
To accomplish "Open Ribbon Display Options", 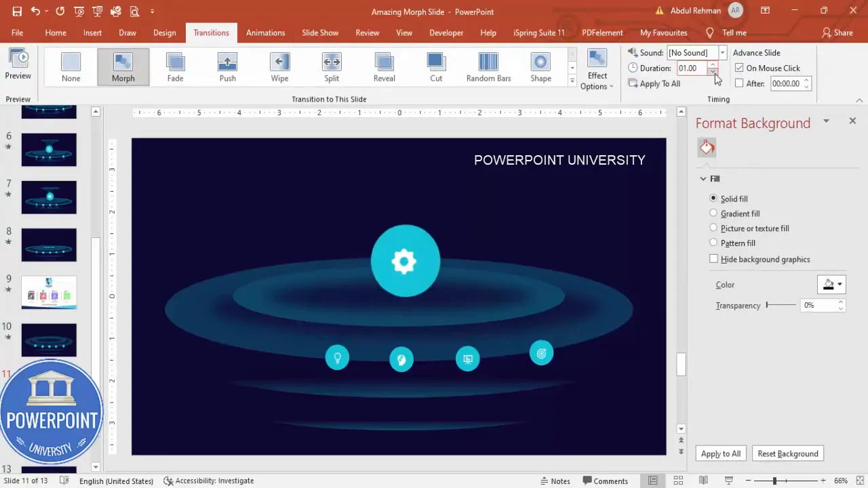I will (x=765, y=12).
